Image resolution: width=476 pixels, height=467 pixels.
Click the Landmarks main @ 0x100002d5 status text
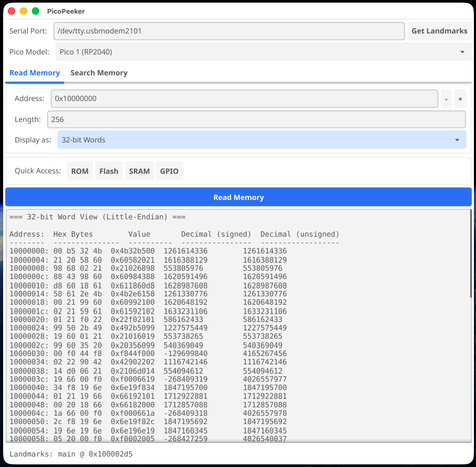[71, 454]
